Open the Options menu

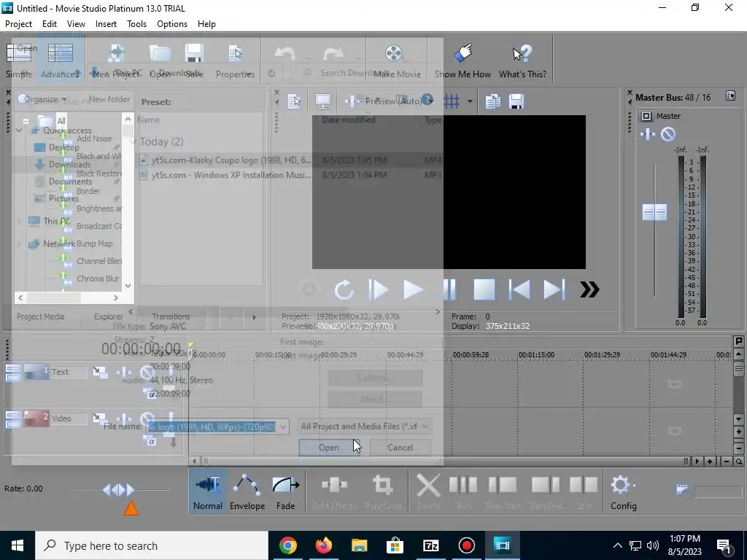(x=172, y=24)
